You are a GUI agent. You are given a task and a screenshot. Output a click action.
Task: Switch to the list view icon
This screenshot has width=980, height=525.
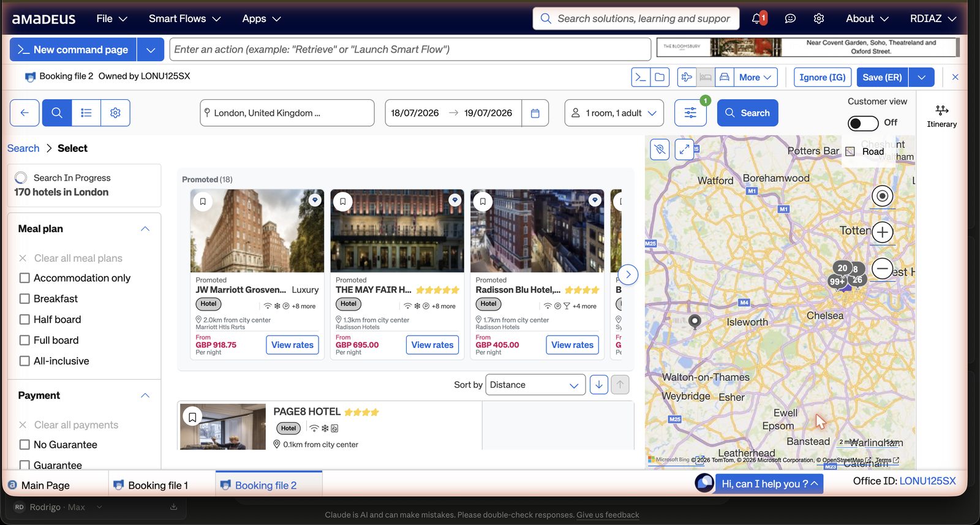[x=86, y=113]
